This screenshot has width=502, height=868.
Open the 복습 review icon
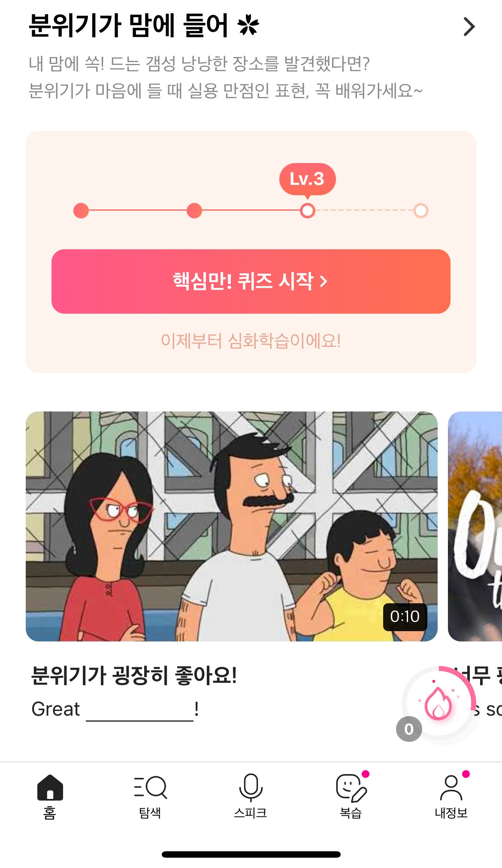tap(351, 788)
